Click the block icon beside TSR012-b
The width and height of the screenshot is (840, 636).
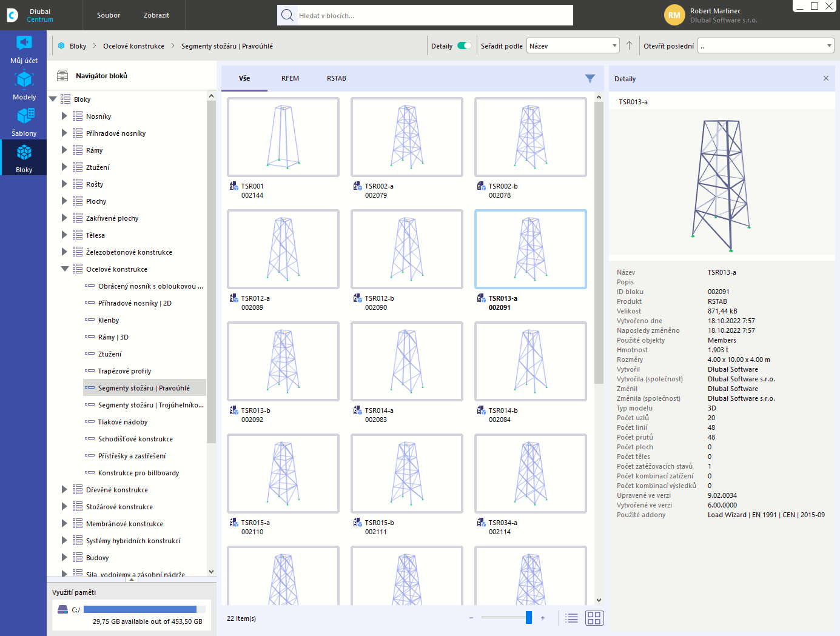click(x=357, y=298)
